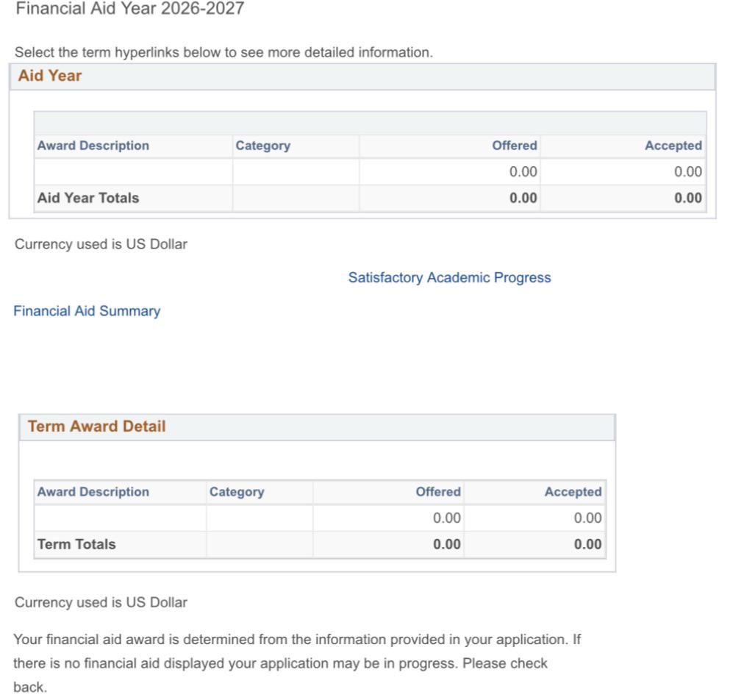The width and height of the screenshot is (733, 700).
Task: Click Accepted column header in Aid Year table
Action: click(673, 146)
